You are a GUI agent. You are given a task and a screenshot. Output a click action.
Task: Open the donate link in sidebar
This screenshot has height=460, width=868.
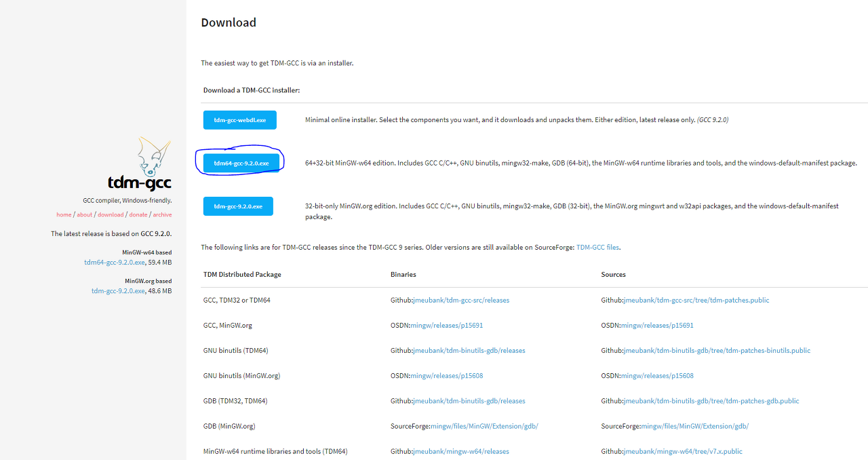click(138, 214)
